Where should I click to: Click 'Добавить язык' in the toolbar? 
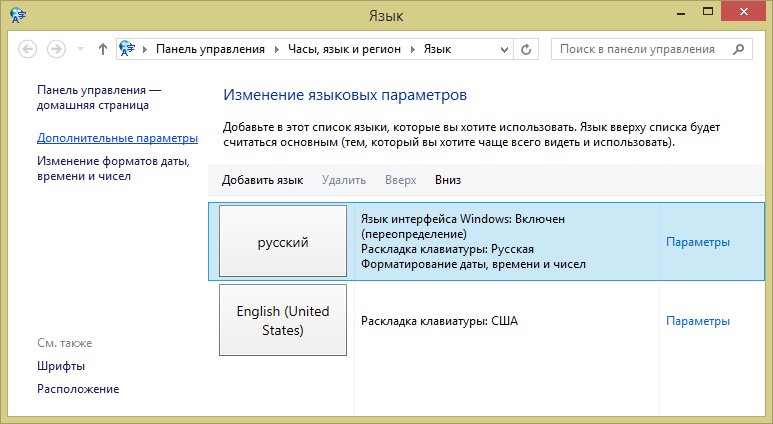(x=262, y=180)
